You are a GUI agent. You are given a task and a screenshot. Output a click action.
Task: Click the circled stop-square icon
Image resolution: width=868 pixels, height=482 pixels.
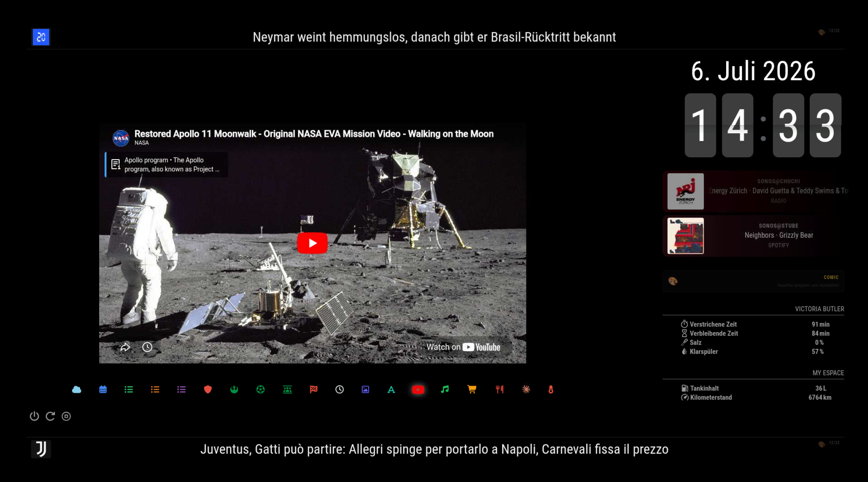click(x=66, y=416)
